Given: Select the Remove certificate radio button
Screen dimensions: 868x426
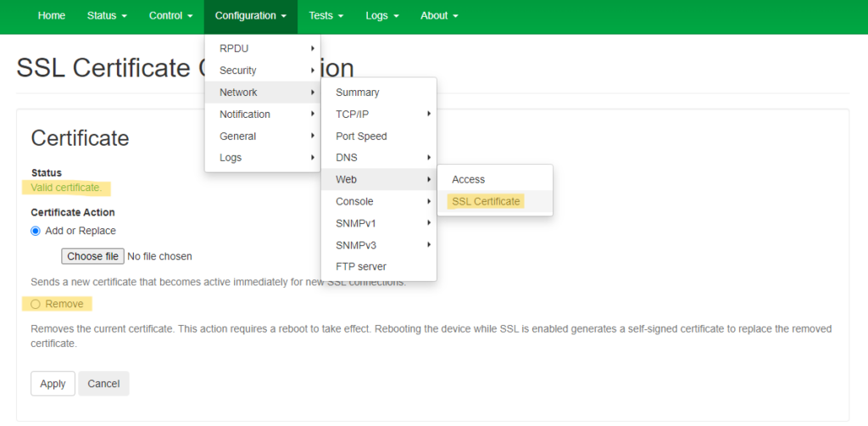Looking at the screenshot, I should tap(36, 304).
